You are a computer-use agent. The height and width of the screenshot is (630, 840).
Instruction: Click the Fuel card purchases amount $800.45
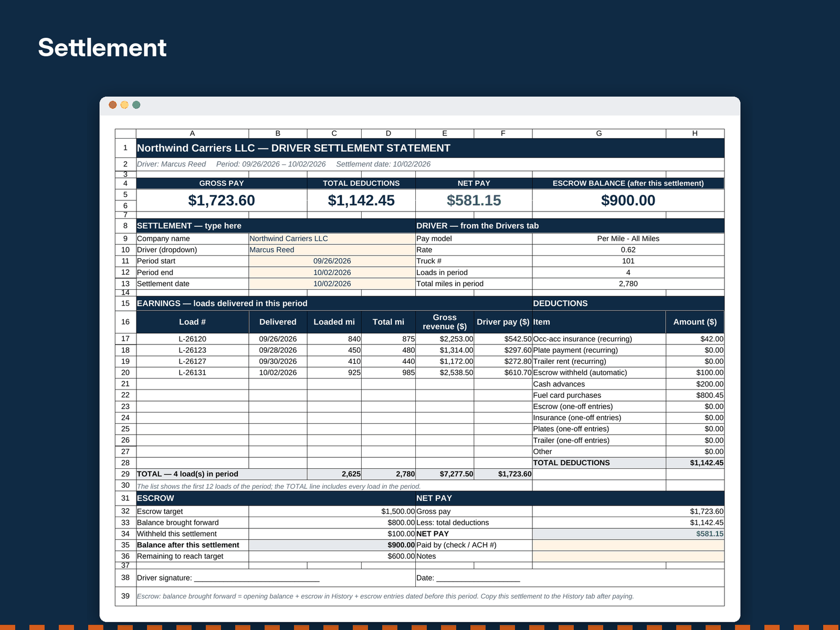point(695,395)
